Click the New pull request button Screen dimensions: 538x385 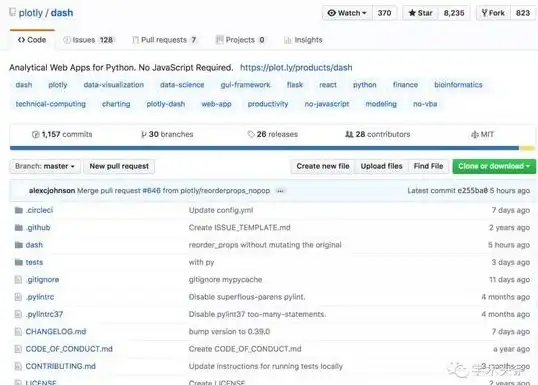point(119,166)
